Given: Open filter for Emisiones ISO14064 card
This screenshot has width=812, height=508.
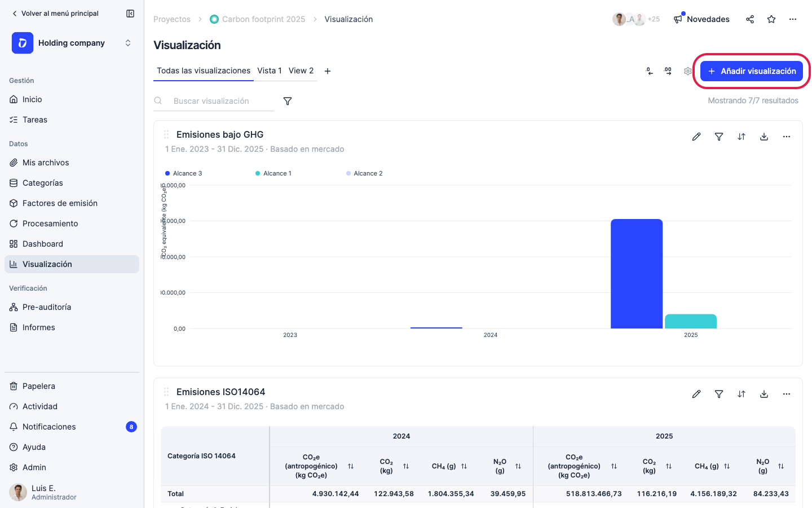Looking at the screenshot, I should [x=719, y=394].
